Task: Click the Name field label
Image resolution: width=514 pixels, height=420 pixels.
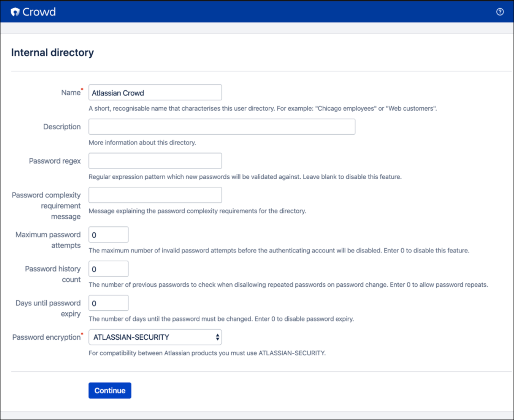Action: [x=71, y=93]
